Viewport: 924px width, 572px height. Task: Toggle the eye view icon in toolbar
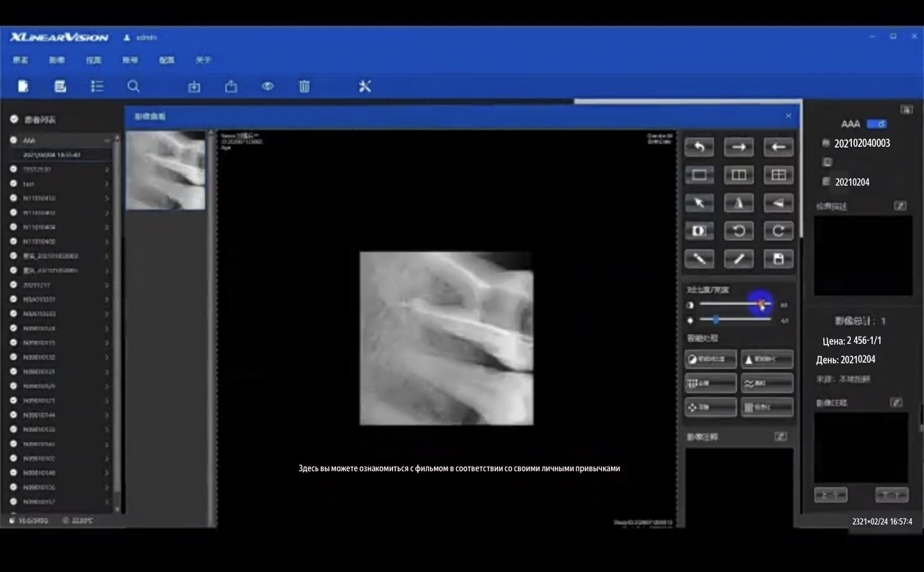point(268,86)
